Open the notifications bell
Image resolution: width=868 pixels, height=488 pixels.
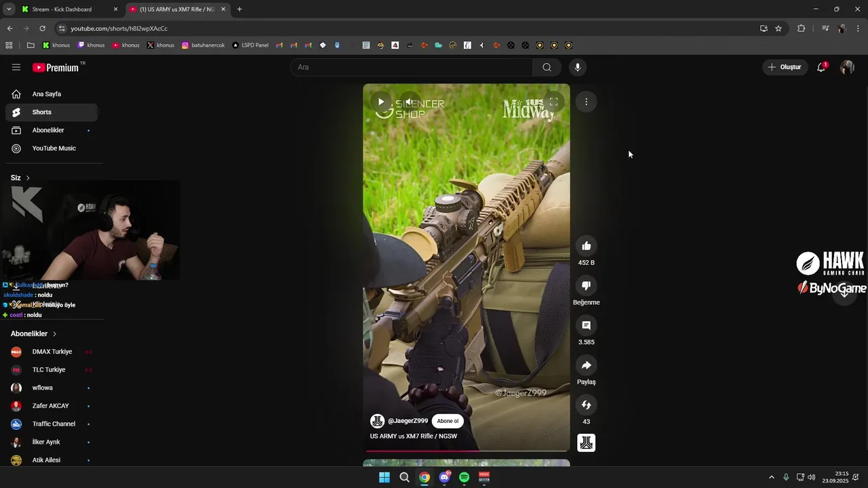coord(821,67)
